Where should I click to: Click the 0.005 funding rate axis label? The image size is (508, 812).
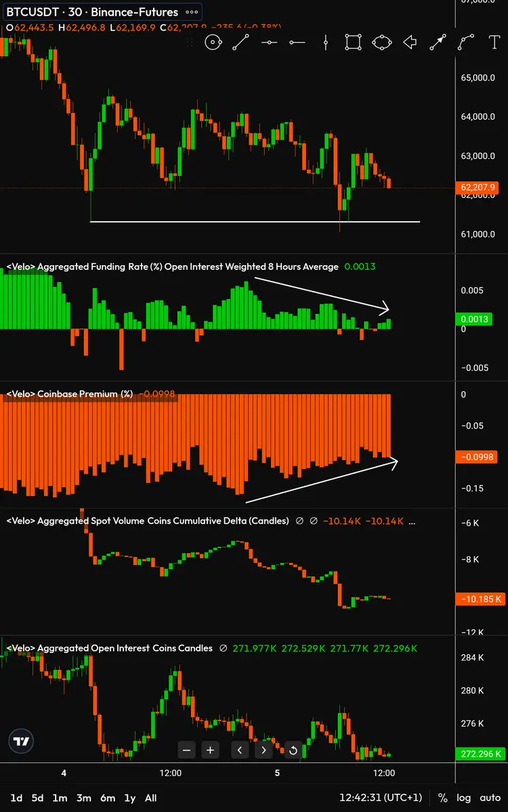[x=473, y=290]
